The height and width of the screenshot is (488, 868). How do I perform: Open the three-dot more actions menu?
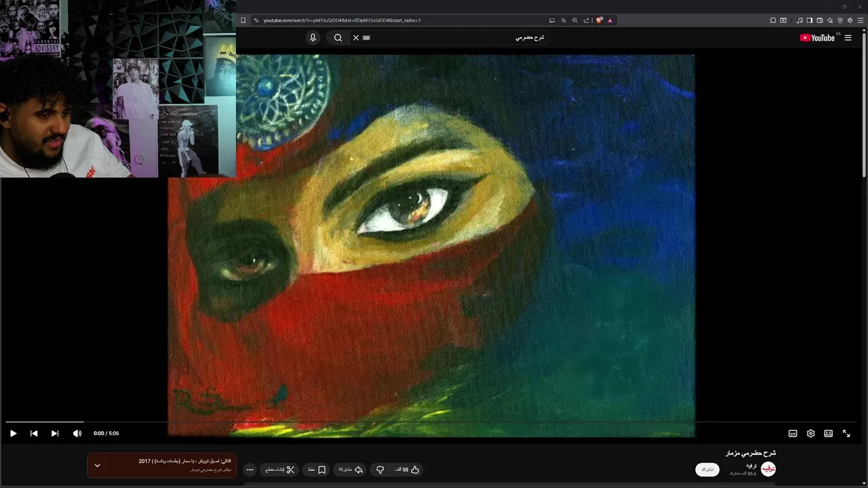(250, 470)
